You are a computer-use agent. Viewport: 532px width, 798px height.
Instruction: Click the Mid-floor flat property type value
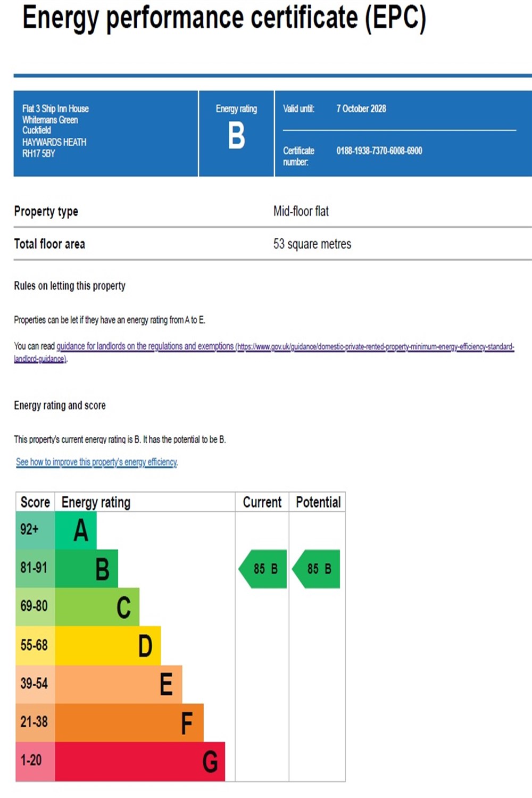click(301, 211)
